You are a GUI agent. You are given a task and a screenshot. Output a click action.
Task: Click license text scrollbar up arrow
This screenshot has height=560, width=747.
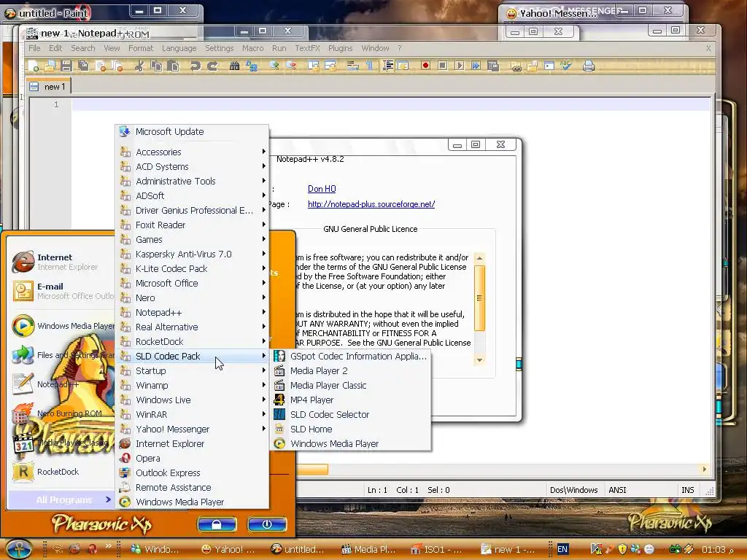480,258
